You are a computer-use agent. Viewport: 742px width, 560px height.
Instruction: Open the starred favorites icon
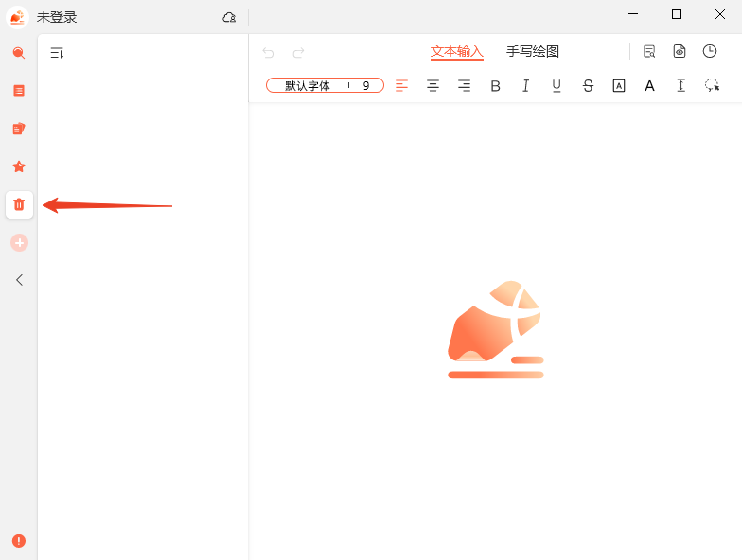point(19,166)
